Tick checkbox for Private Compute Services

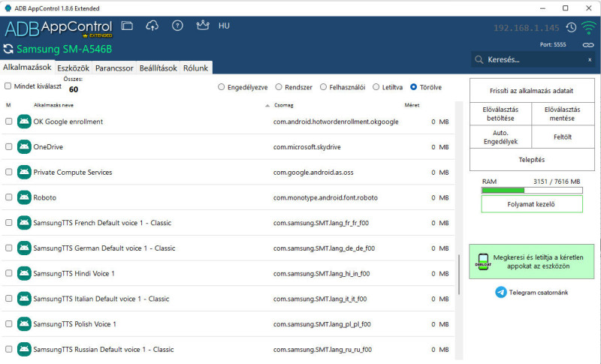8,172
